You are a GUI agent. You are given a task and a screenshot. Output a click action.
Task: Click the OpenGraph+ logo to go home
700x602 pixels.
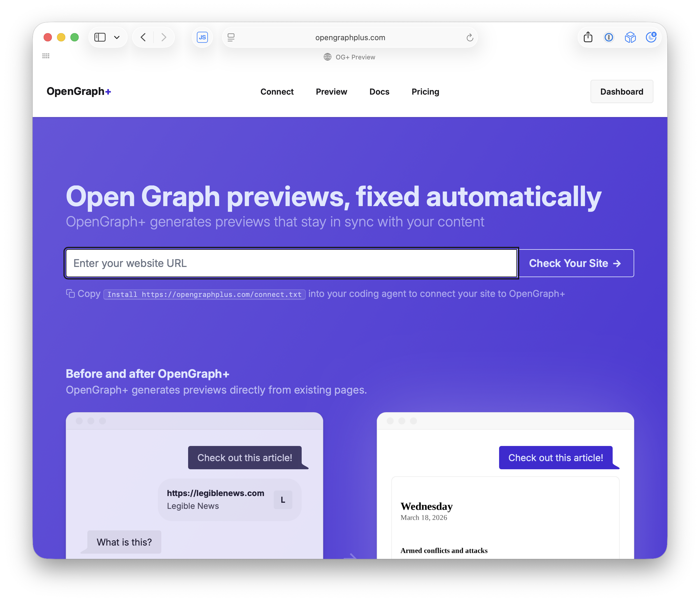tap(79, 91)
